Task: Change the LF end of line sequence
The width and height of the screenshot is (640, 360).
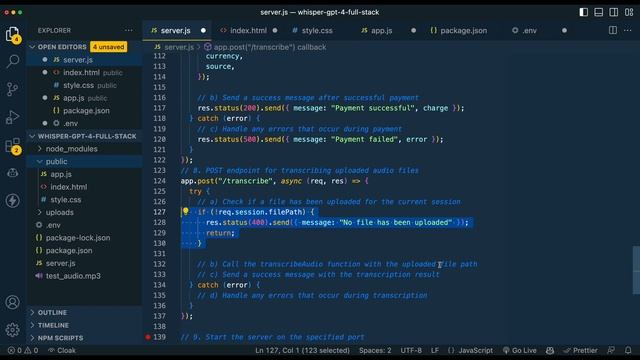Action: tap(435, 350)
